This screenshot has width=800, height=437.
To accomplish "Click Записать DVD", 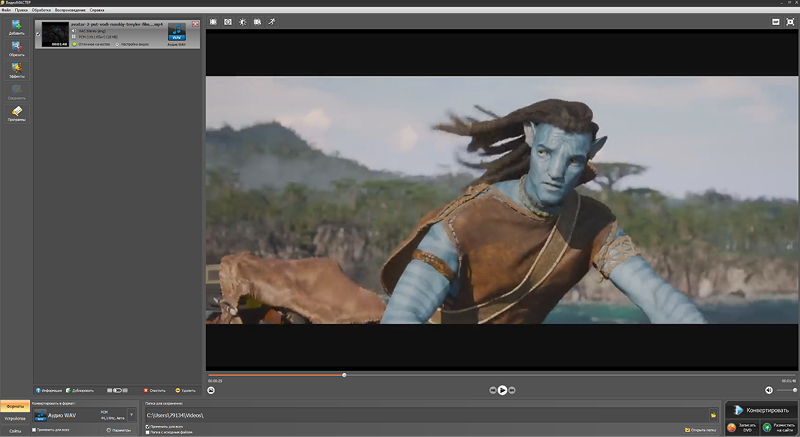I will coord(742,428).
